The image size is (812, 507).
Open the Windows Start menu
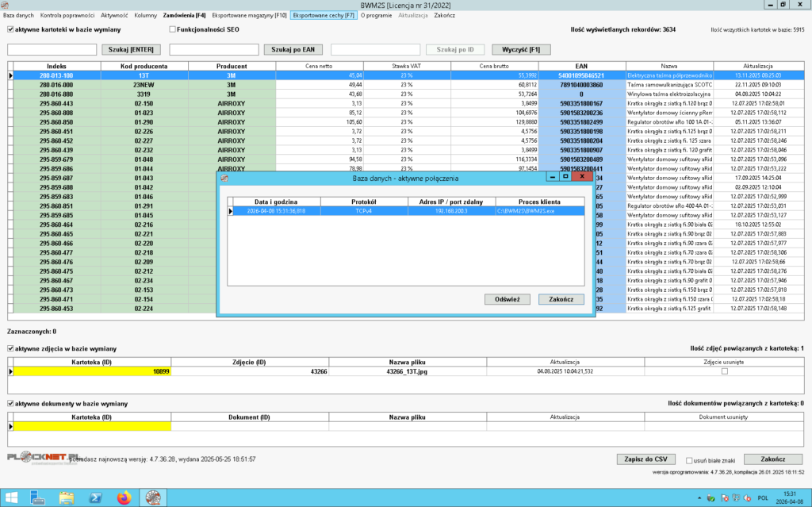(x=13, y=497)
